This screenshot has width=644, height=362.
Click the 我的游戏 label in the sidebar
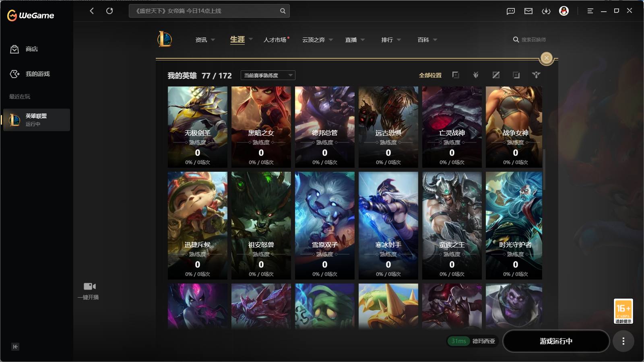(38, 74)
